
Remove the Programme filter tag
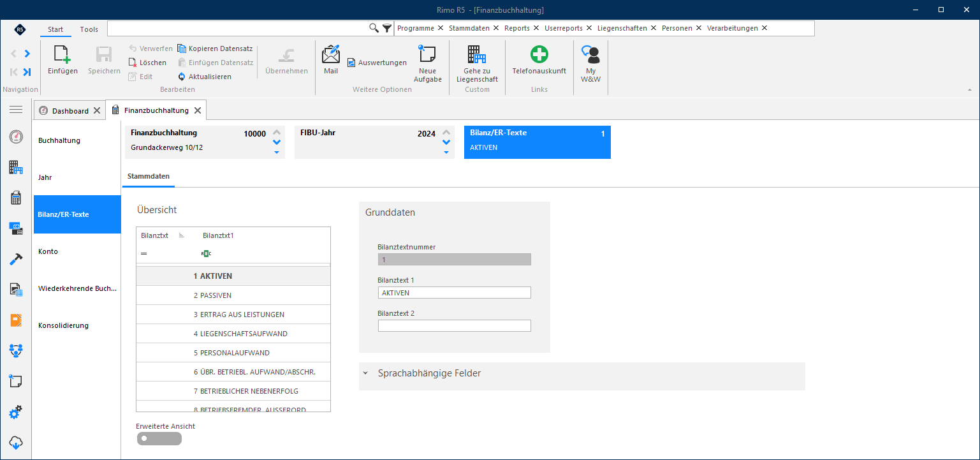(x=440, y=28)
